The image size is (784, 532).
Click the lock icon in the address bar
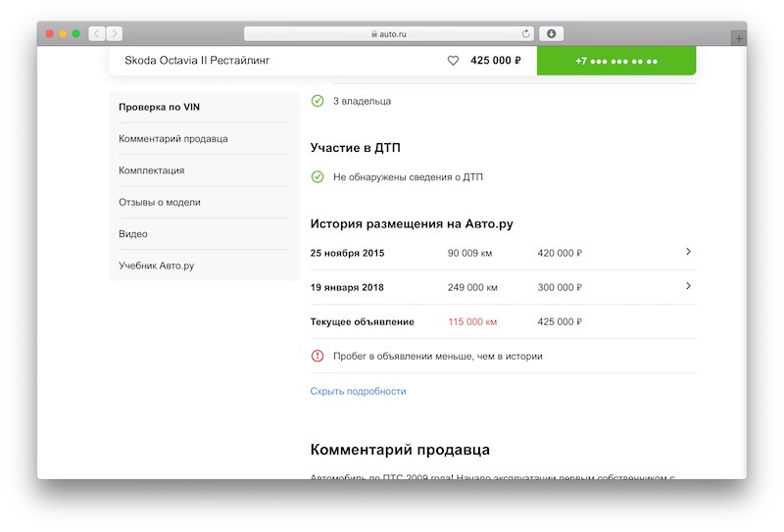pos(374,34)
